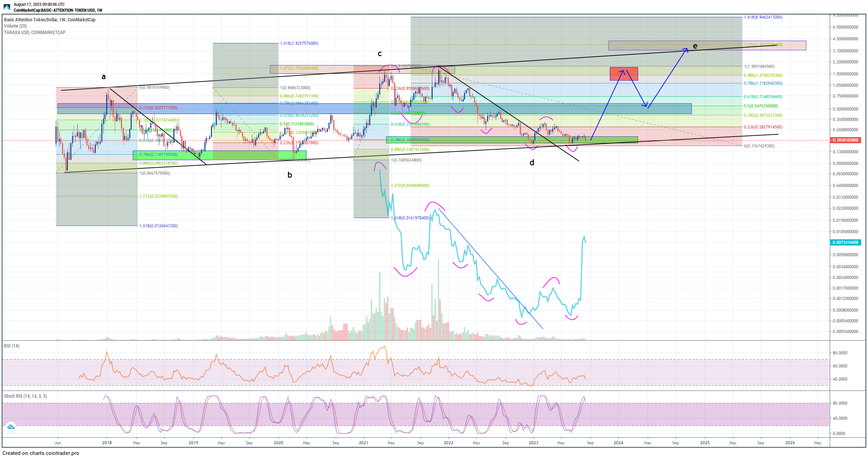Click the 2021 label on the time axis

[x=363, y=443]
